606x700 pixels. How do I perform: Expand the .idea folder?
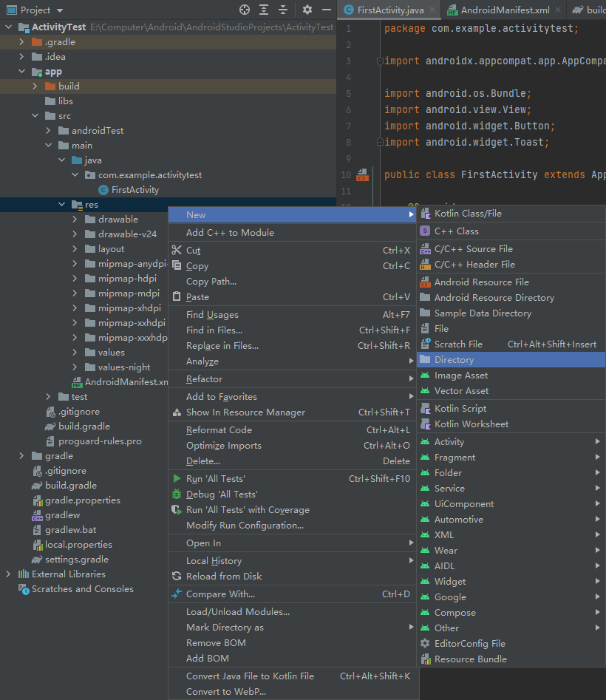tap(22, 57)
